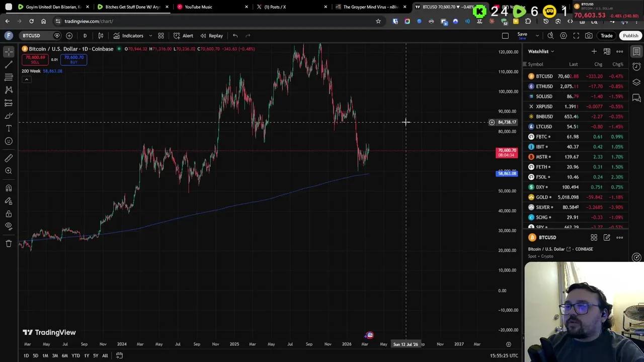Open the user profile F avatar menu
The image size is (644, 362).
pyautogui.click(x=9, y=36)
